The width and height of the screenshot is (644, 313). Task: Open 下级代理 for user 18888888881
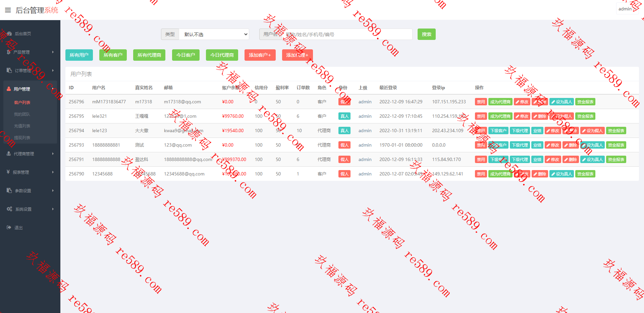520,145
